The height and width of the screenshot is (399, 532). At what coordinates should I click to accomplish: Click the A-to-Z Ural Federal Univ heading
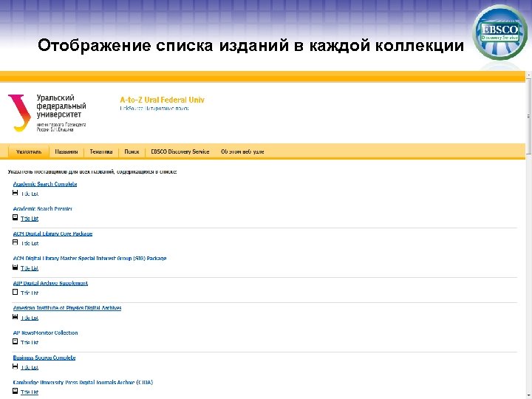pyautogui.click(x=162, y=100)
